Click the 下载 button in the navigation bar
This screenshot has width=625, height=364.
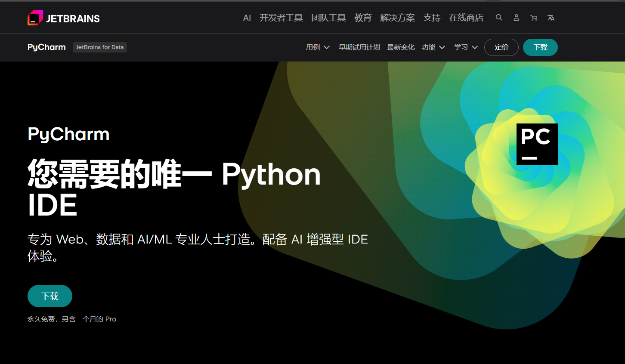tap(540, 47)
